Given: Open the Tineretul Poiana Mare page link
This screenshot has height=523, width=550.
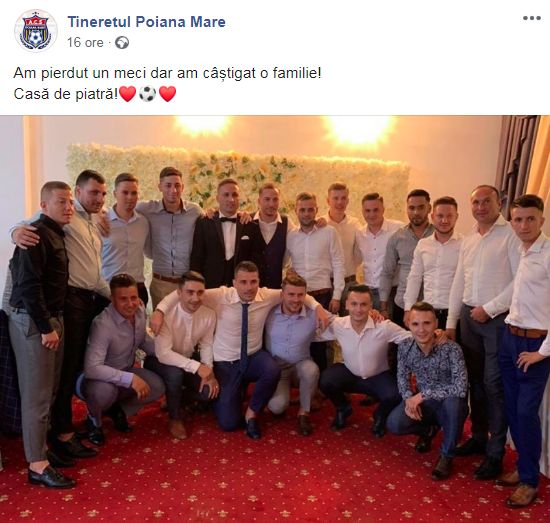Looking at the screenshot, I should pos(147,22).
